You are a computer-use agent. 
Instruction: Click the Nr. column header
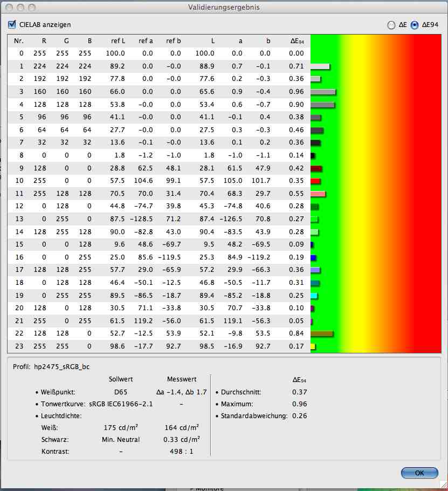click(x=19, y=40)
